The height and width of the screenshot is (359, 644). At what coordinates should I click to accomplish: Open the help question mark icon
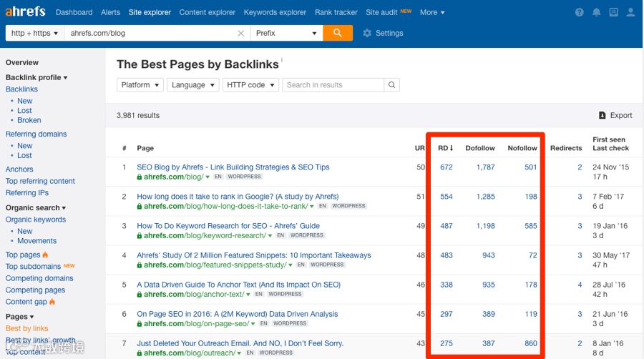(x=579, y=12)
